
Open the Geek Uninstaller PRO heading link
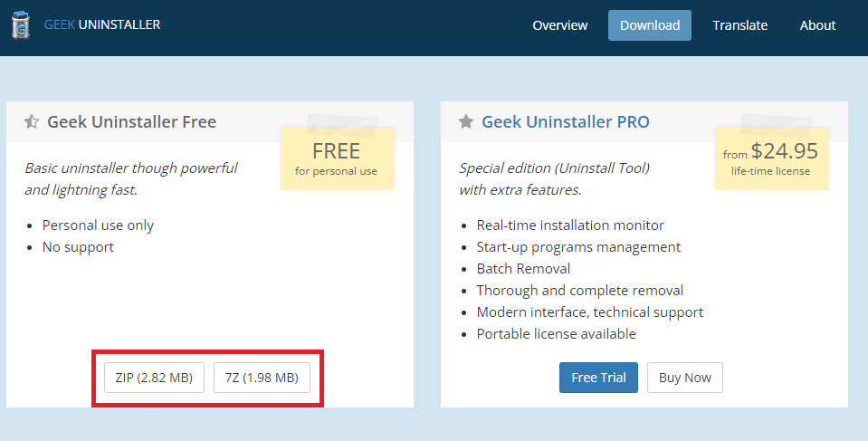coord(565,122)
